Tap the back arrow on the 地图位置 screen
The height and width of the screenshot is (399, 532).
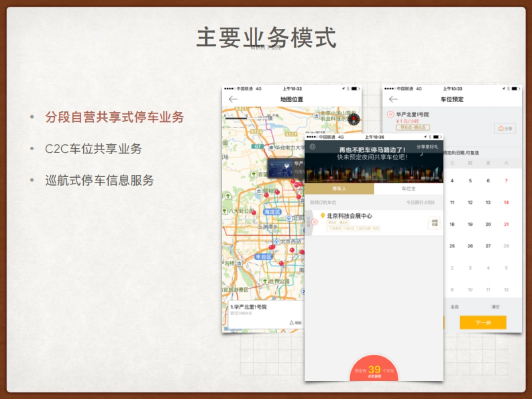pyautogui.click(x=233, y=99)
